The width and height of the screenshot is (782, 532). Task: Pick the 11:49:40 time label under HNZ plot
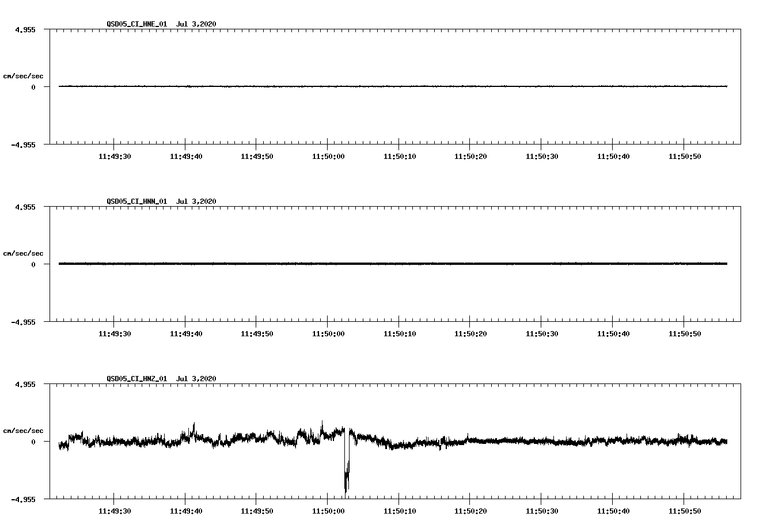point(185,511)
